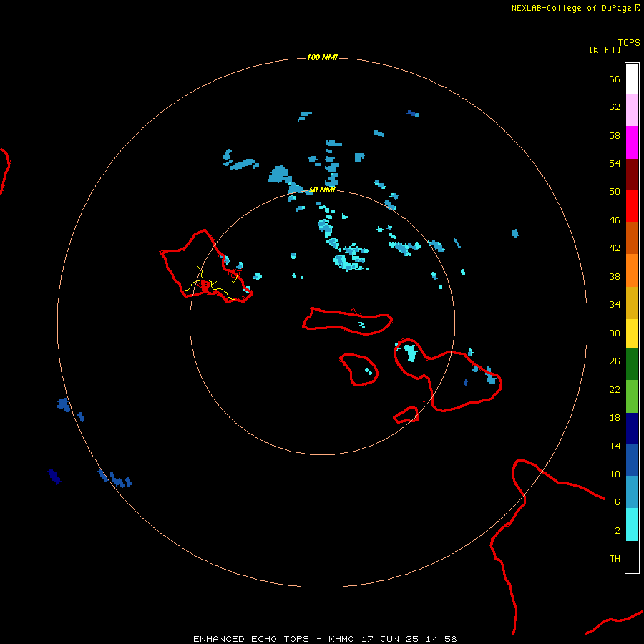Viewport: 644px width, 644px height.
Task: Click the red city marker inside Oahu
Action: [205, 286]
